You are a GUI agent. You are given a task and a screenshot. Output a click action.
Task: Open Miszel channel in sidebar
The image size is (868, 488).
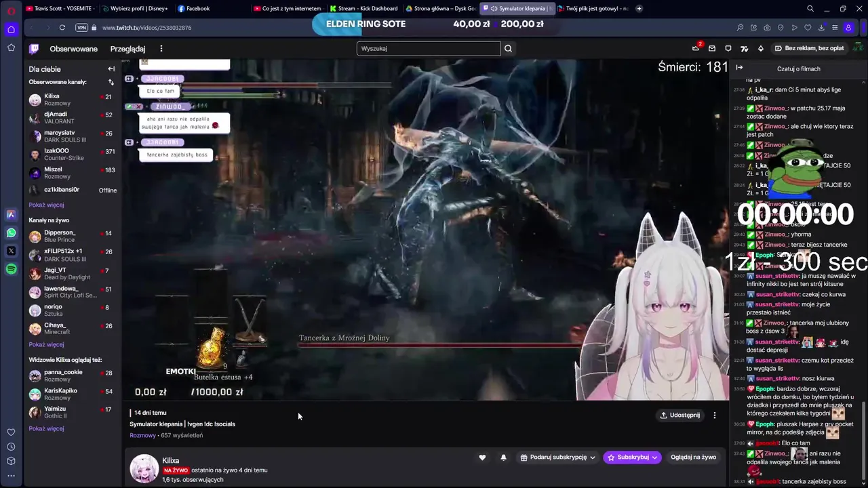73,173
